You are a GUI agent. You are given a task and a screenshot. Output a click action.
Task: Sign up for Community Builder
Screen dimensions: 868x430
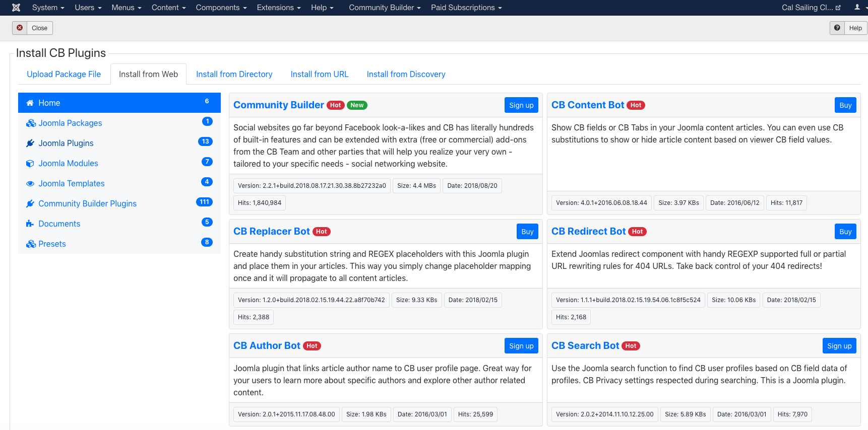(521, 105)
